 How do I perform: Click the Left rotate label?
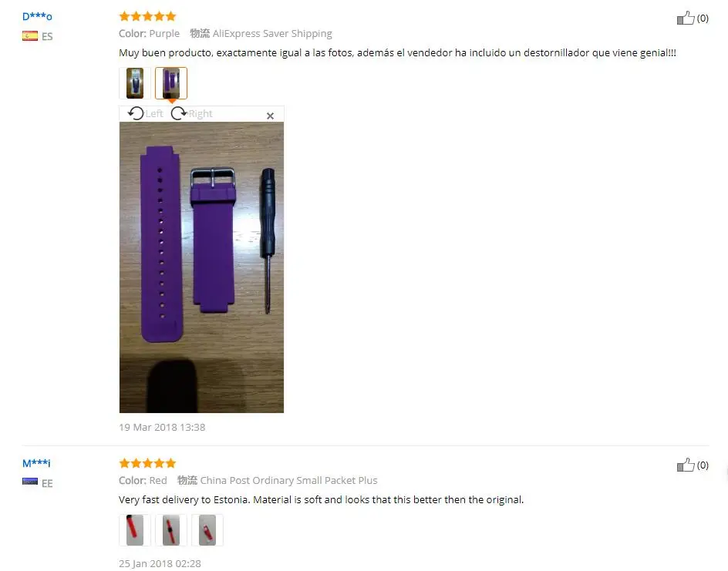click(x=154, y=113)
